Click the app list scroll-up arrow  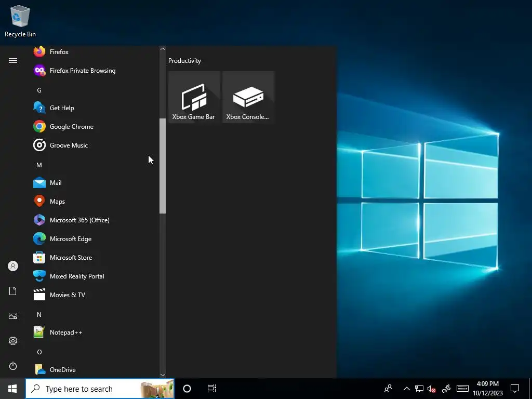coord(163,49)
